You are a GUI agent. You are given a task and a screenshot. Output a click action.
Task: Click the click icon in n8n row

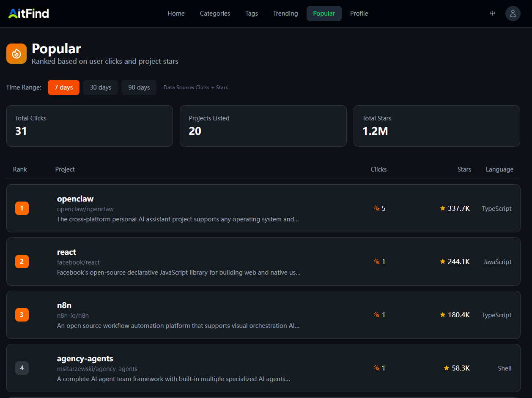click(x=377, y=315)
